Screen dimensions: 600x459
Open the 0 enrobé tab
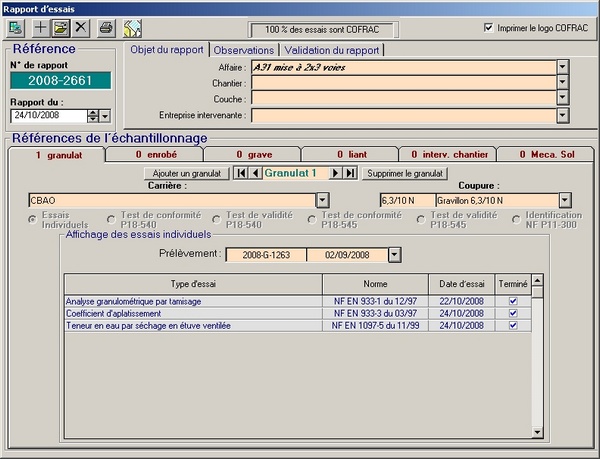(154, 155)
